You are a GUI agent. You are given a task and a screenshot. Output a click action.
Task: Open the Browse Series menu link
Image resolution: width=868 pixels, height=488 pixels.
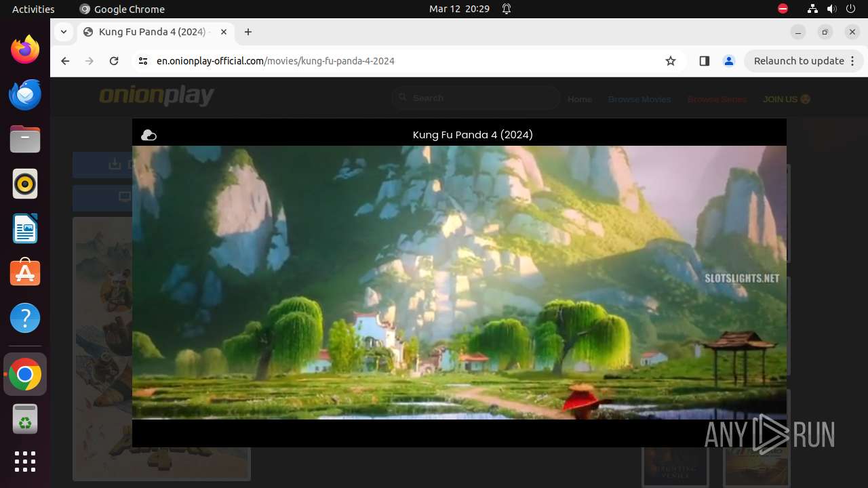click(x=717, y=99)
